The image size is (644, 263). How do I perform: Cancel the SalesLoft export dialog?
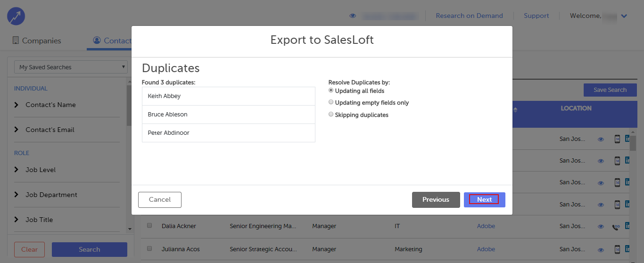coord(160,199)
